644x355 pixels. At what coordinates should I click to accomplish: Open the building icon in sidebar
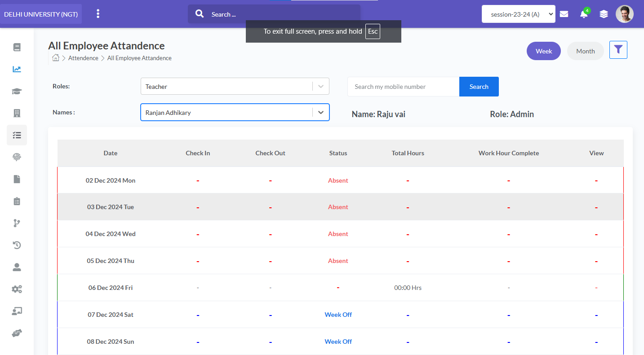(17, 113)
